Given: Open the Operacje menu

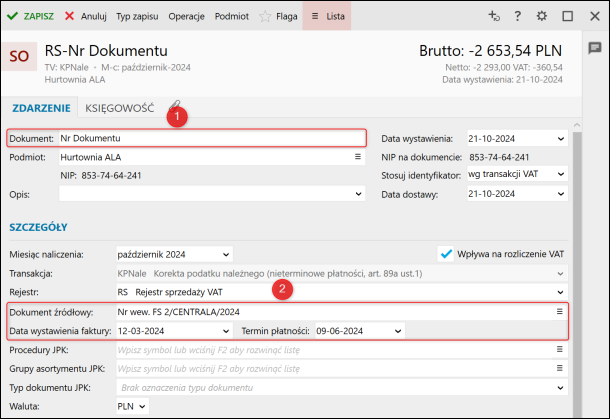Looking at the screenshot, I should (186, 16).
